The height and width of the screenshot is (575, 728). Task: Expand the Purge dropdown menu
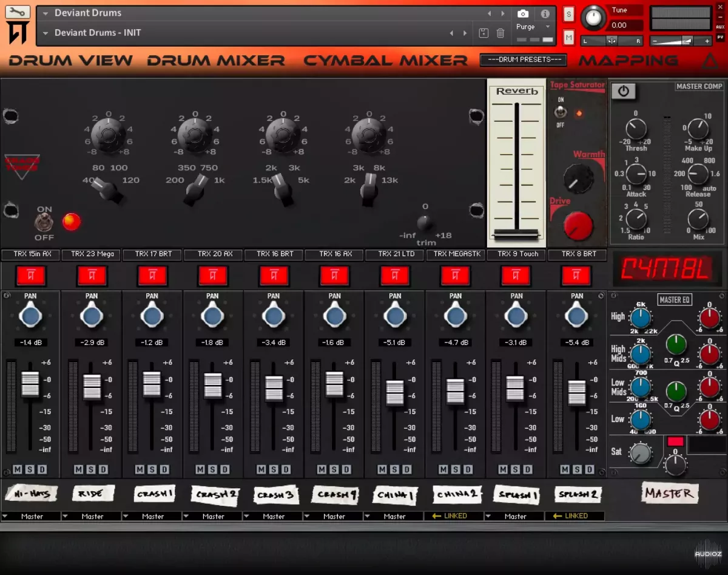(533, 27)
